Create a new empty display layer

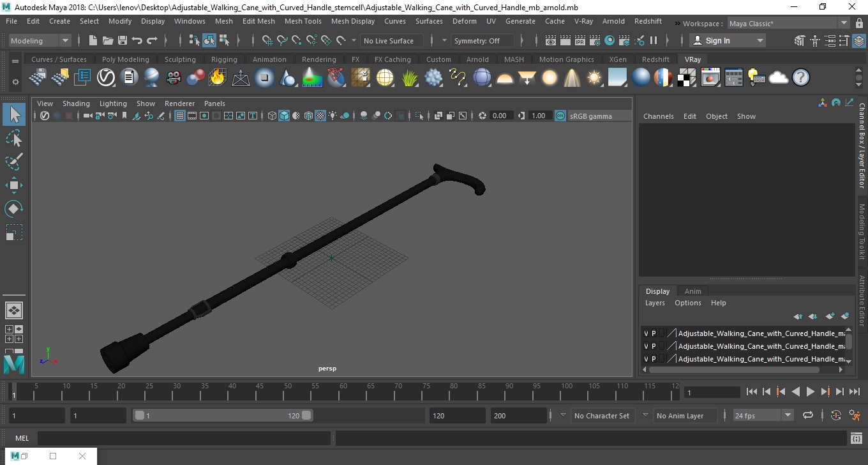point(830,316)
